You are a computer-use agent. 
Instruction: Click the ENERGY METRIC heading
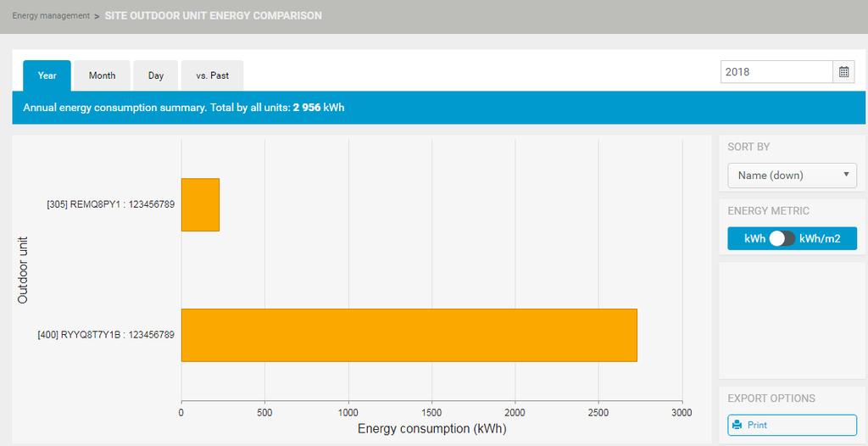[768, 210]
